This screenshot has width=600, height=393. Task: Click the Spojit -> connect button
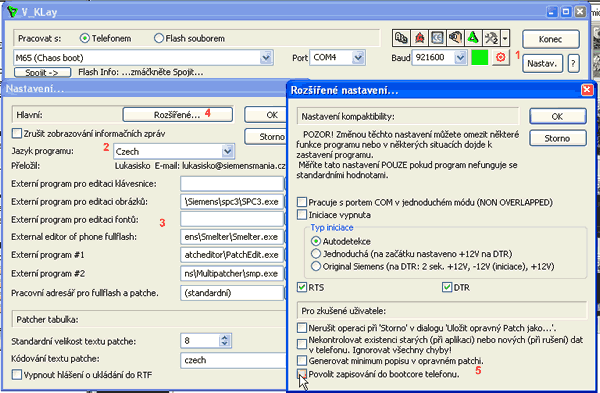click(x=42, y=72)
